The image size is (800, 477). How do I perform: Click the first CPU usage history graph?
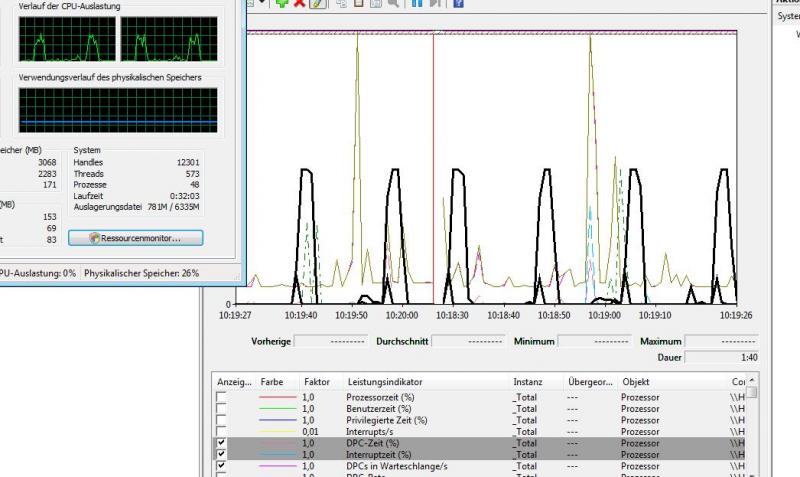(x=67, y=39)
